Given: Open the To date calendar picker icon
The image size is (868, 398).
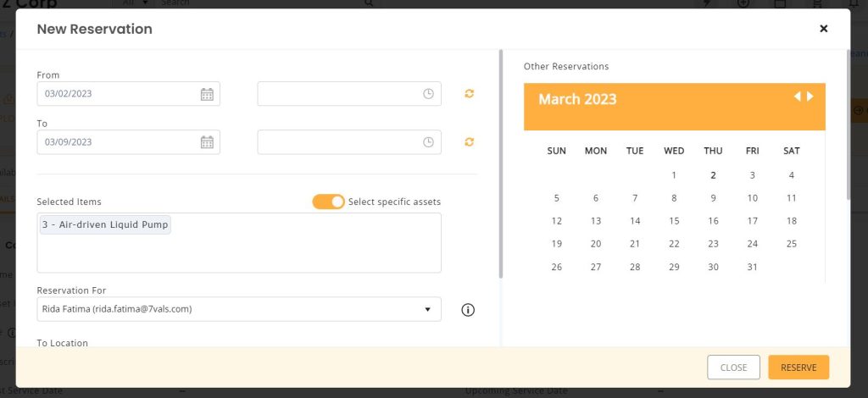Looking at the screenshot, I should click(207, 142).
